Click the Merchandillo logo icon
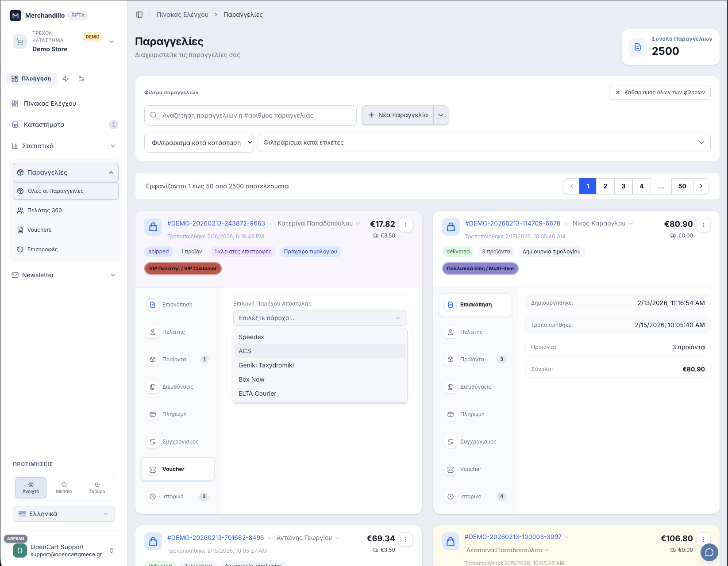Viewport: 728px width, 566px height. tap(15, 15)
